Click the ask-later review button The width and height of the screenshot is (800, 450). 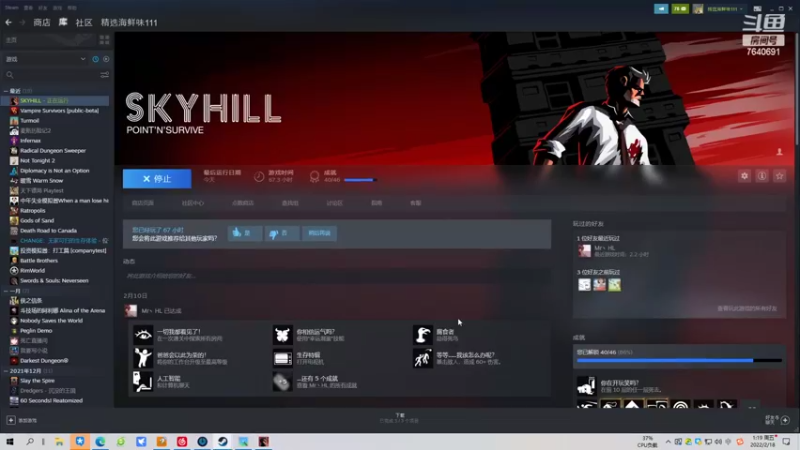point(319,233)
